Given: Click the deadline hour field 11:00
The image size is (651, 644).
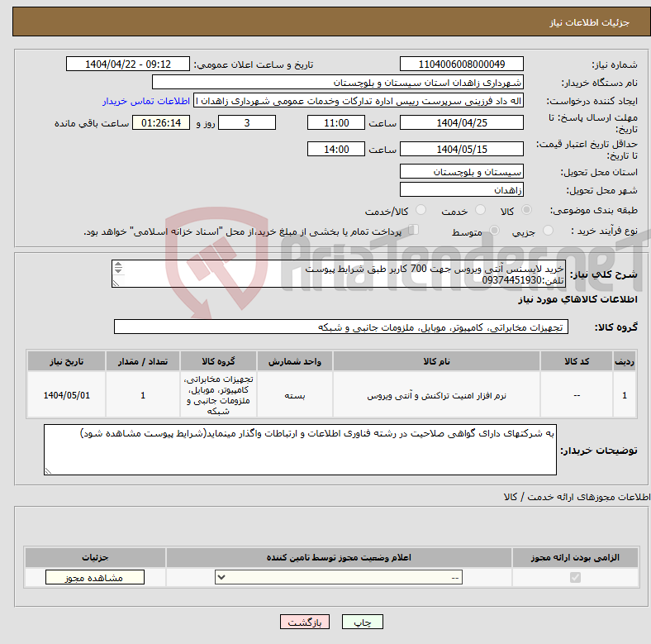Looking at the screenshot, I should pos(336,122).
